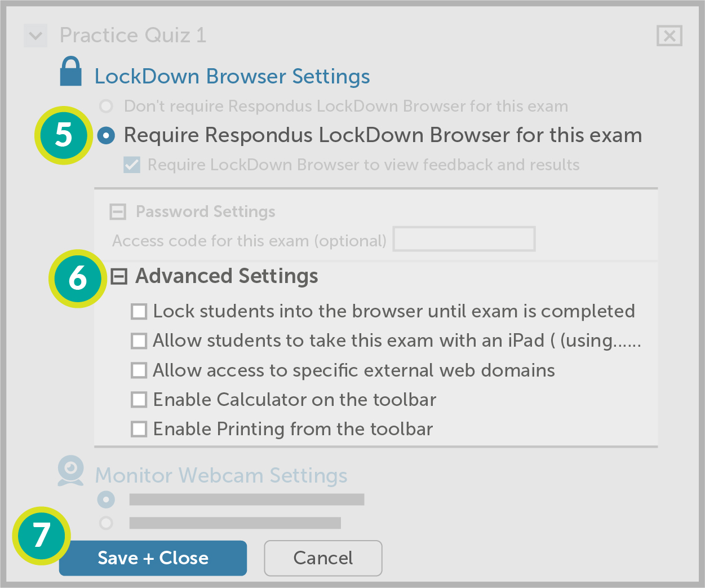
Task: Select the second Monitor Webcam radio option
Action: 106,523
